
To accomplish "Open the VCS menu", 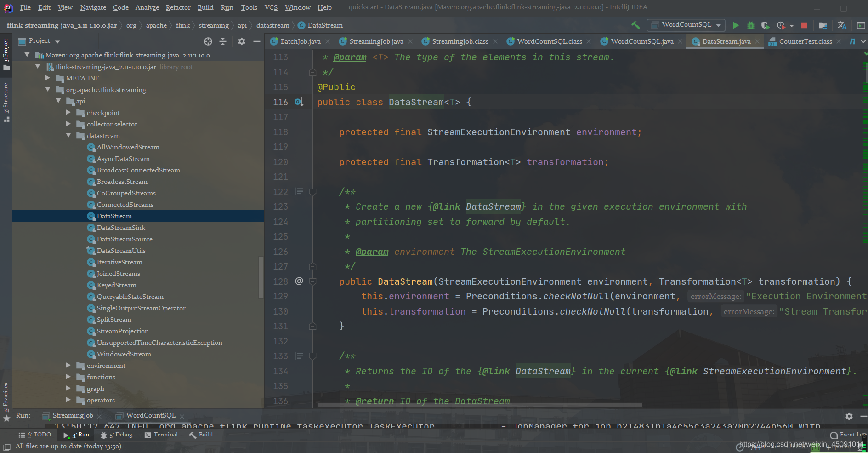I will pyautogui.click(x=271, y=7).
